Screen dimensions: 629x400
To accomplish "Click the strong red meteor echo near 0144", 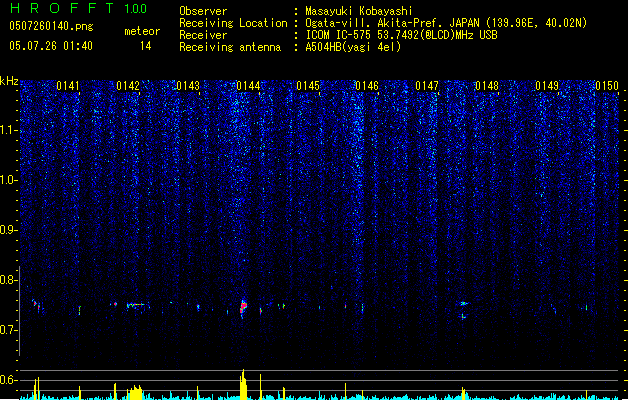I will tap(243, 308).
